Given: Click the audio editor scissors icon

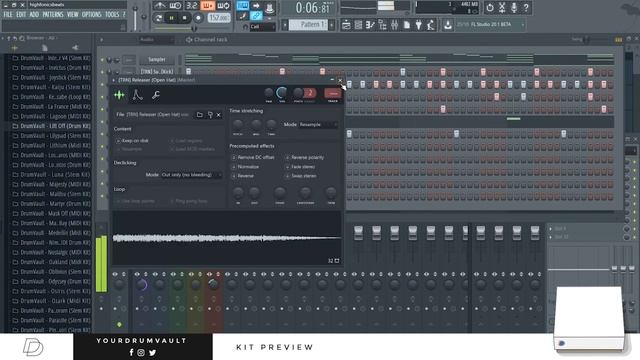Looking at the screenshot, I should coord(502,7).
